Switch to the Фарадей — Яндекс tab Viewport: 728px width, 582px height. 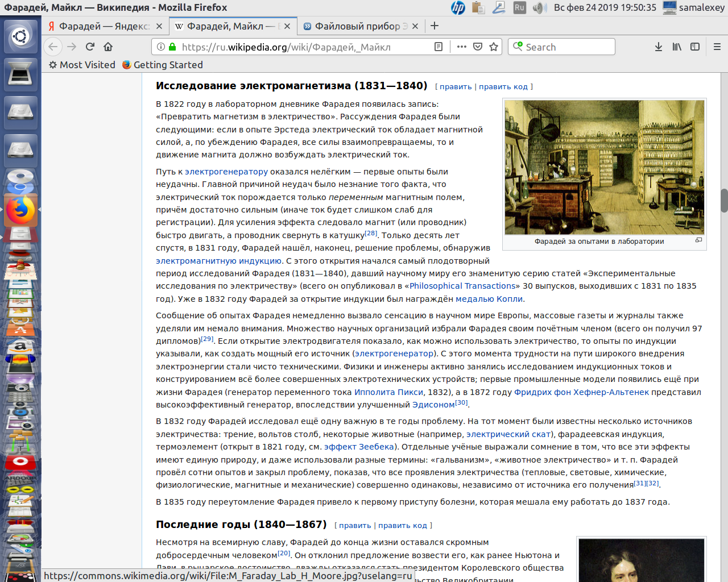tap(105, 26)
